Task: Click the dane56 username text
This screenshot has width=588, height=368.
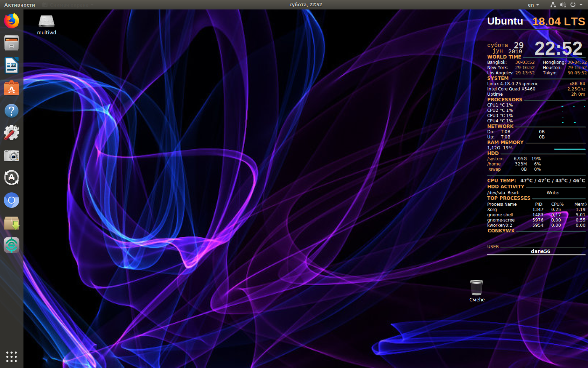Action: coord(540,251)
